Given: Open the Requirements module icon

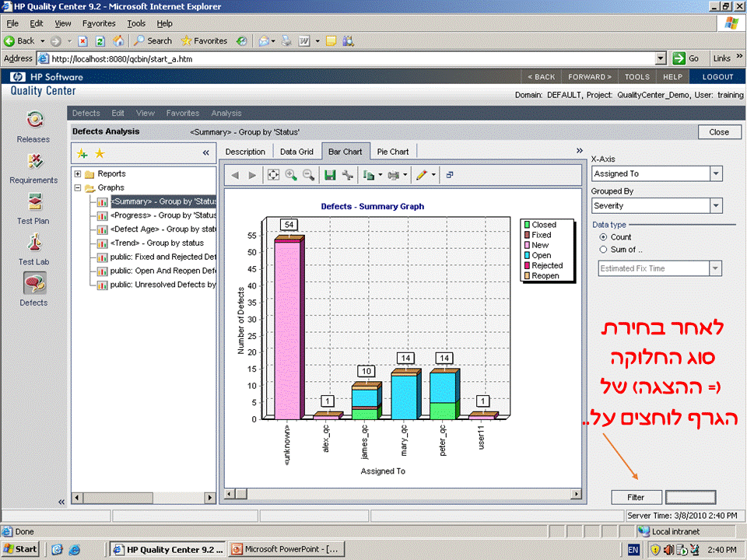Looking at the screenshot, I should tap(35, 162).
